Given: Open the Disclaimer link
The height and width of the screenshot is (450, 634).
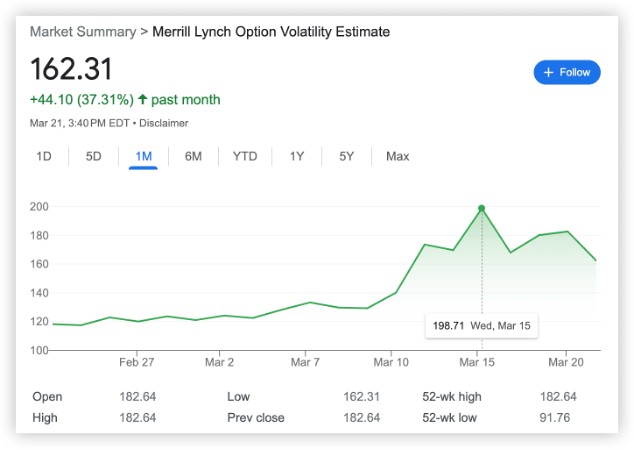Looking at the screenshot, I should (x=164, y=123).
